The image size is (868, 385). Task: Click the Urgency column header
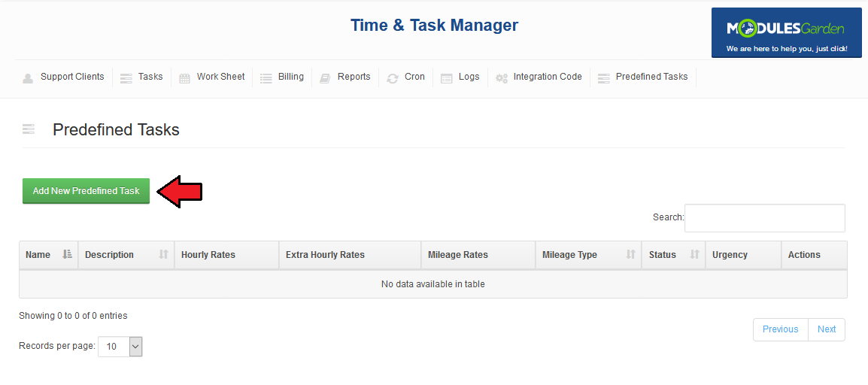point(743,255)
